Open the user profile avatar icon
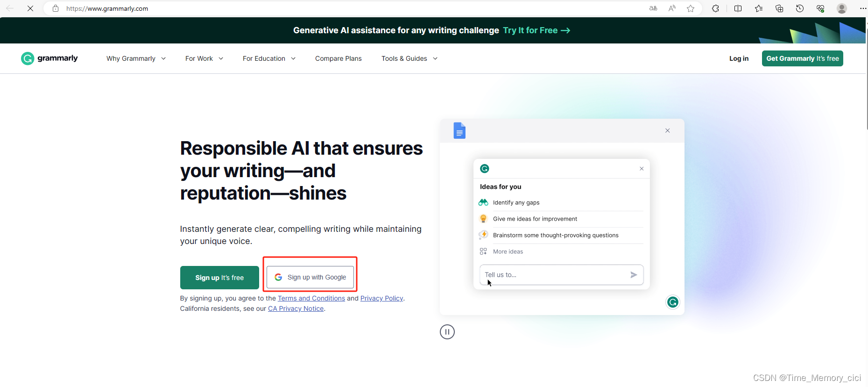 point(842,8)
